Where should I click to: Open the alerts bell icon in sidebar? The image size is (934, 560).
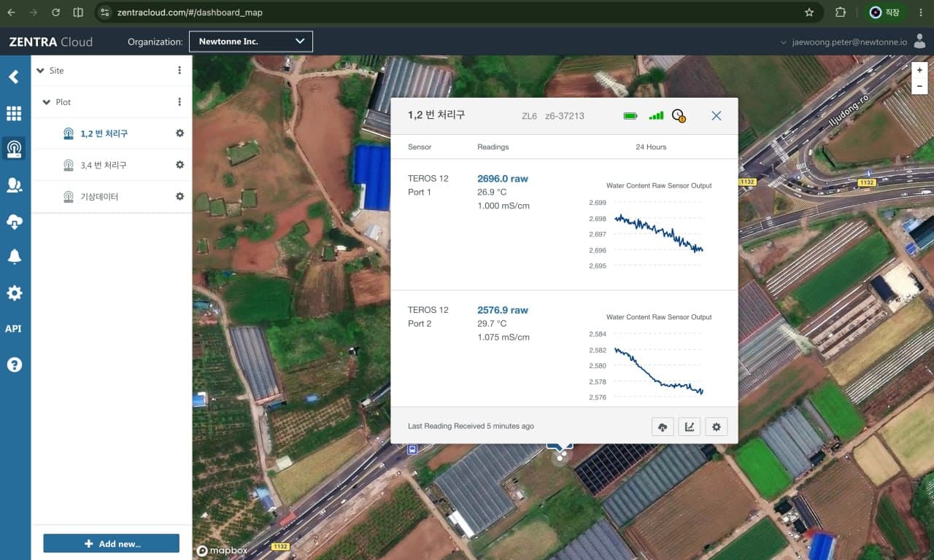click(14, 257)
